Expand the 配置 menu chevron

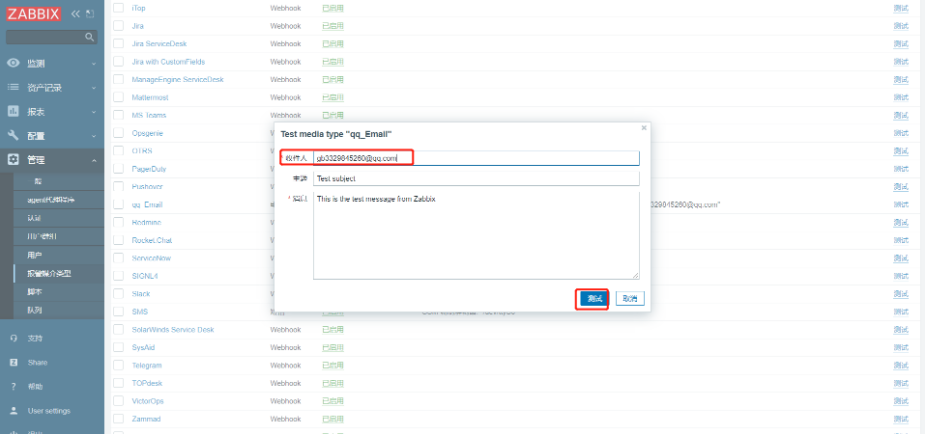click(x=94, y=136)
